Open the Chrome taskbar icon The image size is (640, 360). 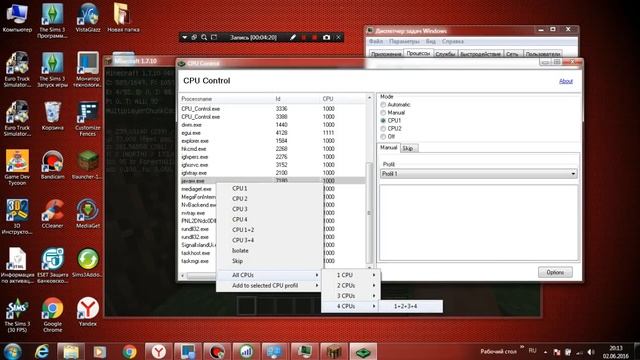129,351
